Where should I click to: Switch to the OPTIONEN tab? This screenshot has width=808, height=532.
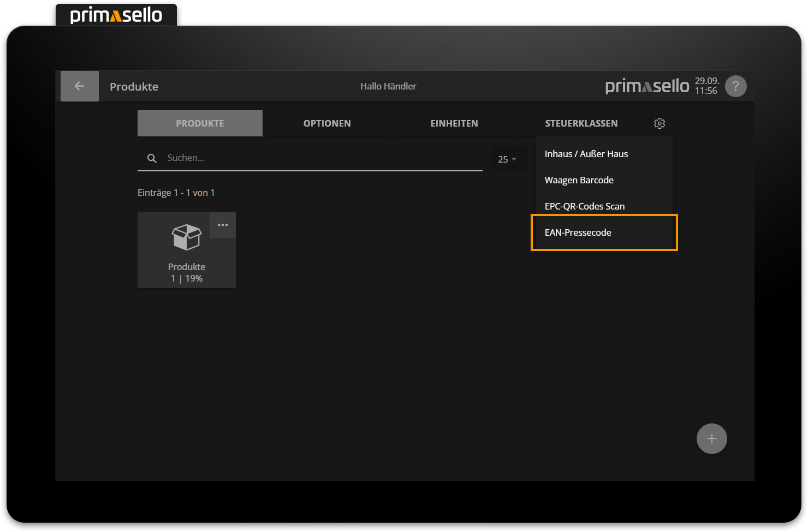(x=327, y=123)
